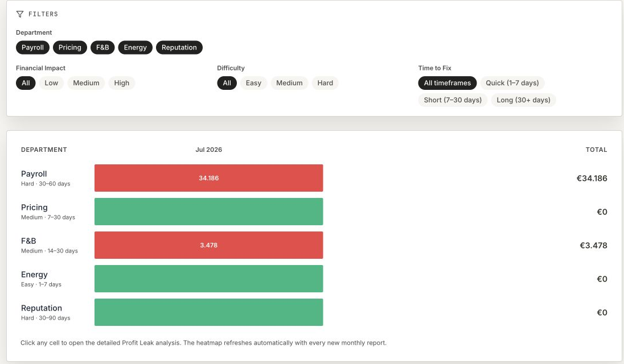The image size is (624, 364).
Task: Toggle the Pricing department filter chip
Action: tap(69, 47)
